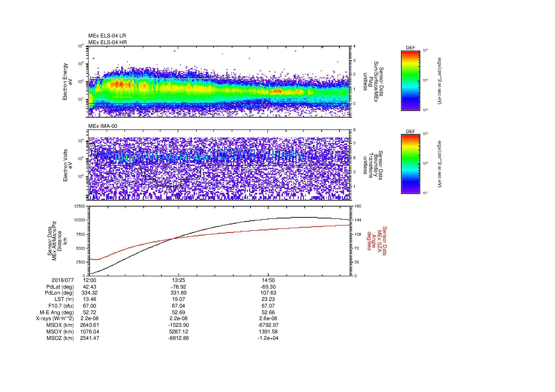Click the altitude tick label '5000'
555x392 pixels.
(81, 248)
